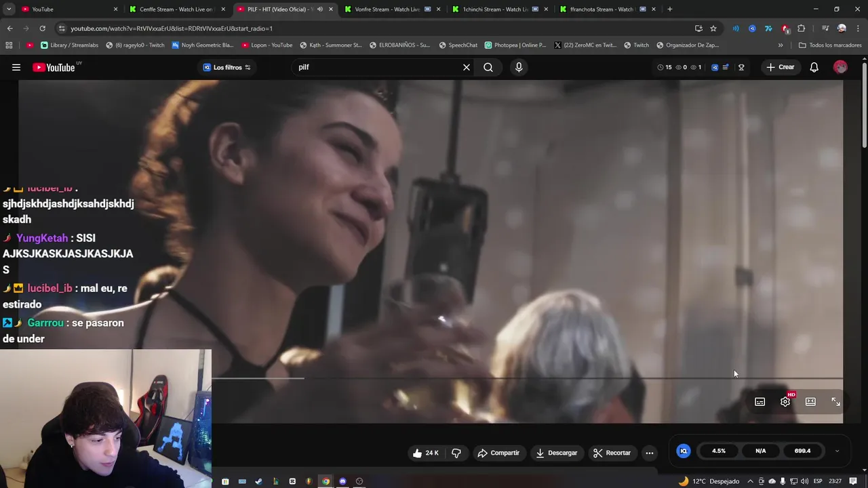Open the taskbar volume speaker icon
Screen dimensions: 868x488
(x=804, y=481)
